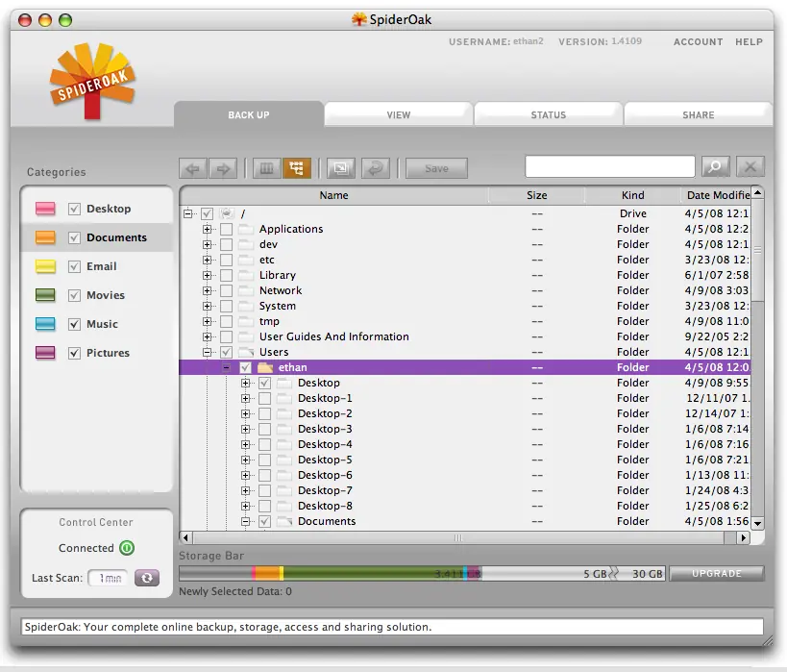Check the Applications folder checkbox
The width and height of the screenshot is (787, 672).
pos(227,229)
